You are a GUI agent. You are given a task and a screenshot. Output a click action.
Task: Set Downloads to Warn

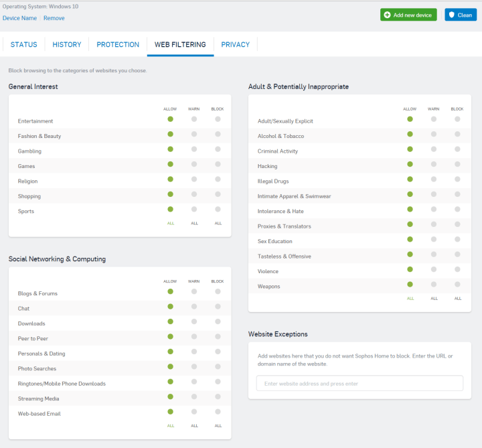[x=194, y=321]
